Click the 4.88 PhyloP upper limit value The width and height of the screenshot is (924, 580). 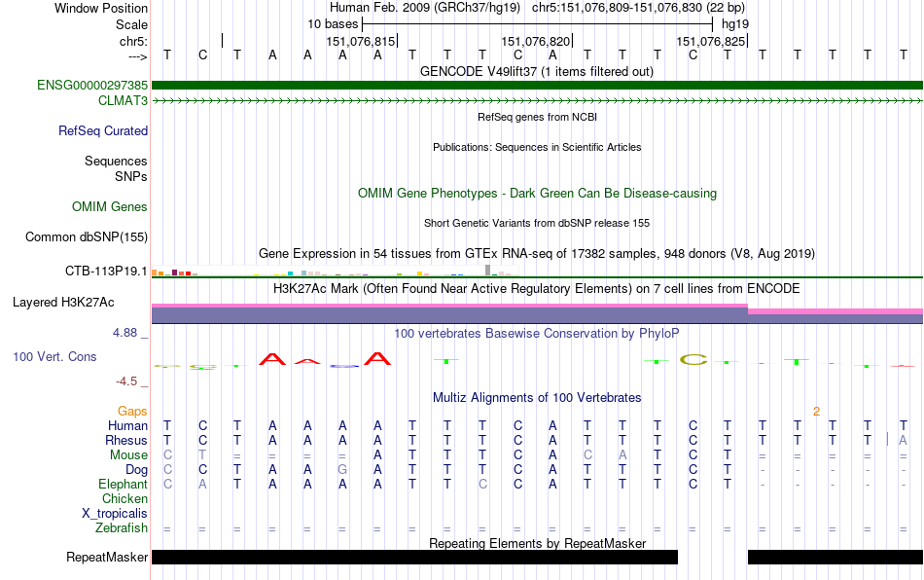pos(124,333)
